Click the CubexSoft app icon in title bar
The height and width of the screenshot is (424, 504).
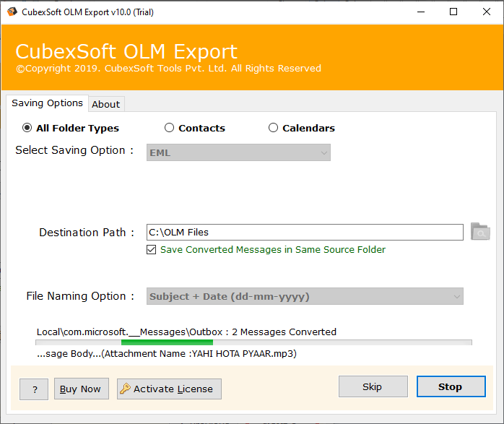[x=12, y=12]
